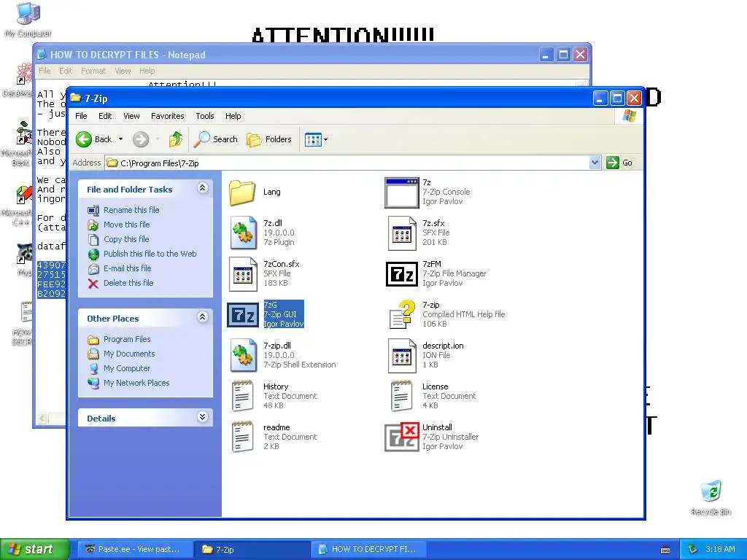The width and height of the screenshot is (747, 560).
Task: Click the 7-Zip taskbar button
Action: pyautogui.click(x=252, y=549)
